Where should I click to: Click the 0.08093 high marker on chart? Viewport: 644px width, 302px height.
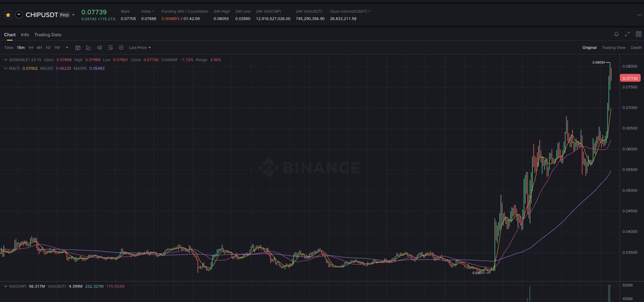[598, 63]
